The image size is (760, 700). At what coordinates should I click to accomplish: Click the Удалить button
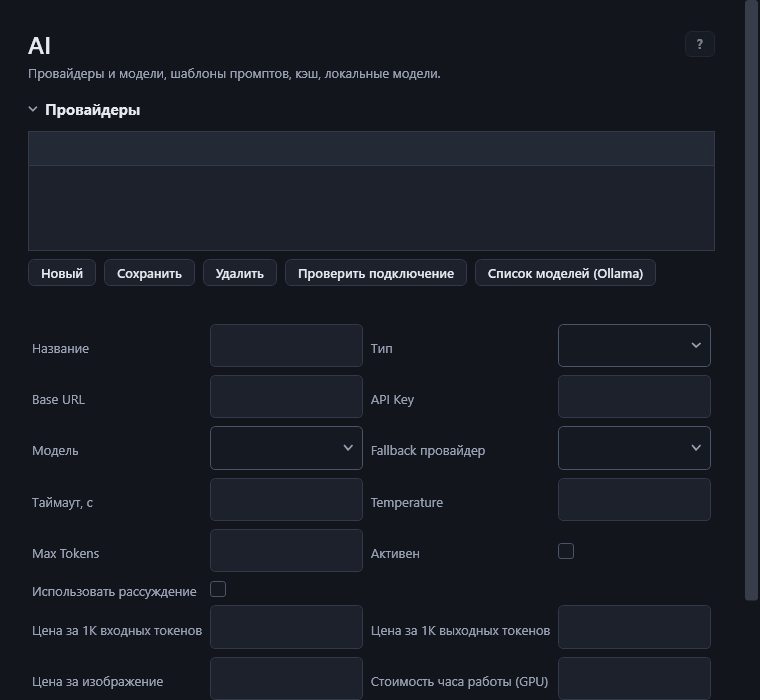pyautogui.click(x=240, y=273)
